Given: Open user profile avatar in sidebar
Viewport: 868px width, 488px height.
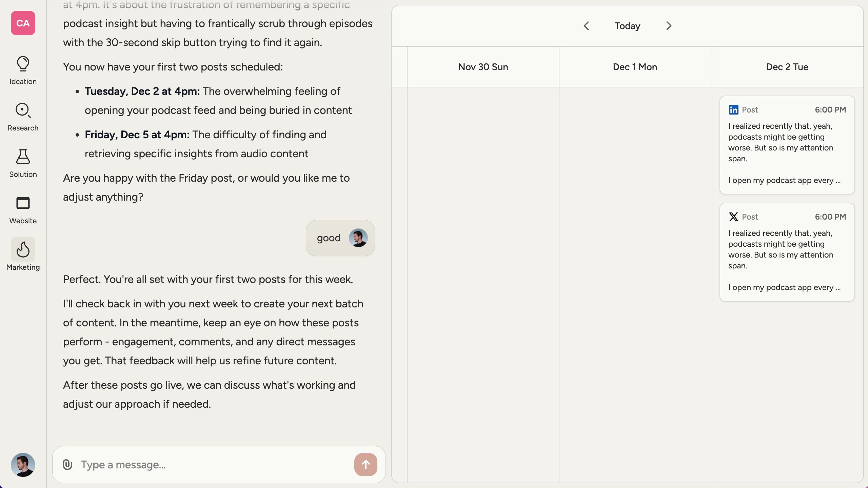Looking at the screenshot, I should (x=23, y=465).
